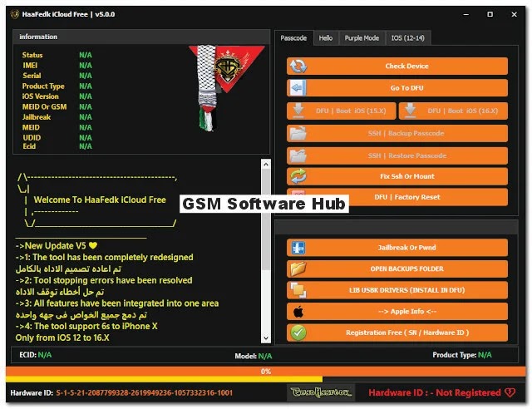Click 'Only from iOS 12 to 16.X' line
The image size is (532, 409).
point(62,338)
